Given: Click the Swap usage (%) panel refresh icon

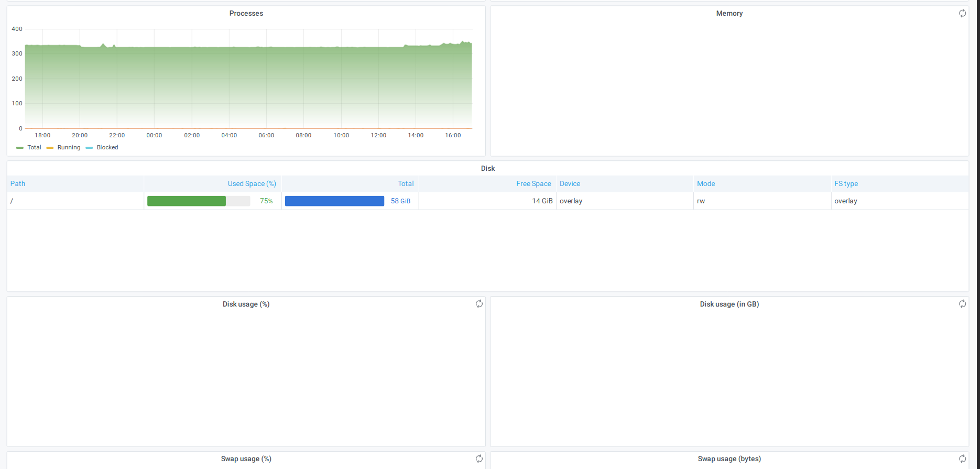Looking at the screenshot, I should (x=479, y=459).
